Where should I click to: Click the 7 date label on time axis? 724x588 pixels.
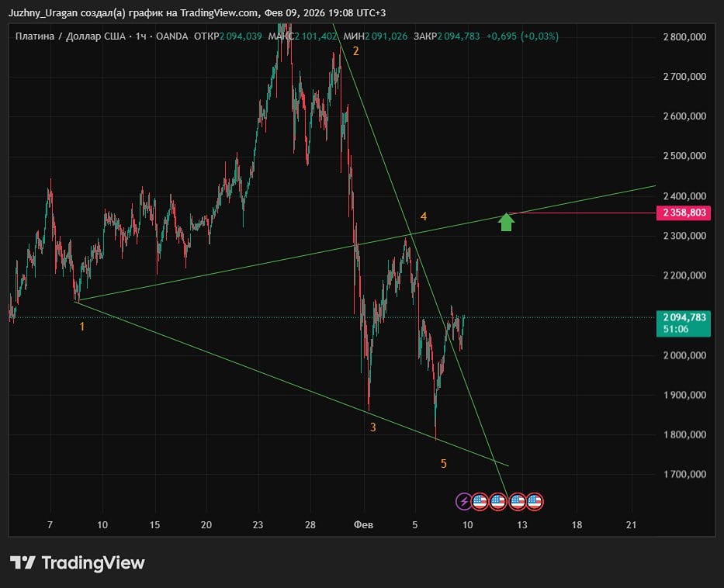50,524
